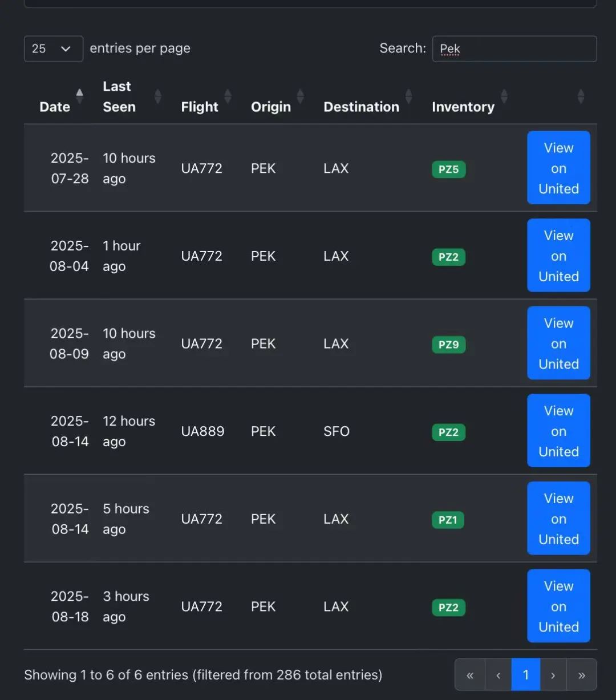616x700 pixels.
Task: Sort by Destination column arrows
Action: coord(408,96)
